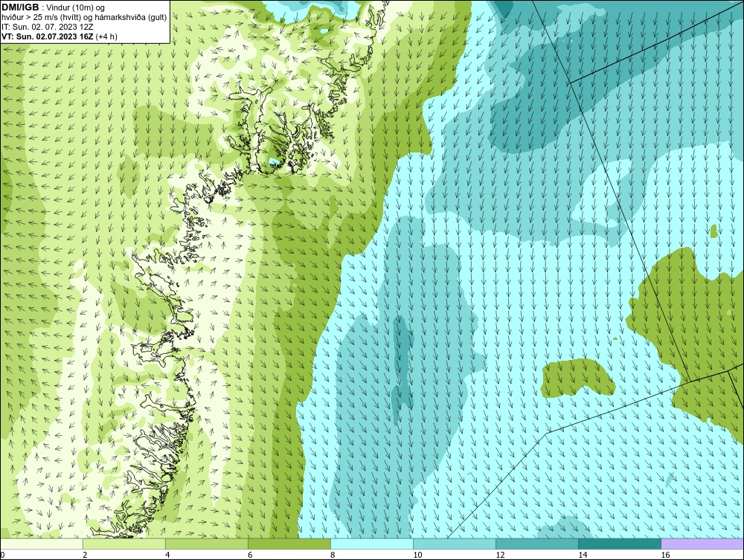Click the legend scale label '2'

[85, 555]
